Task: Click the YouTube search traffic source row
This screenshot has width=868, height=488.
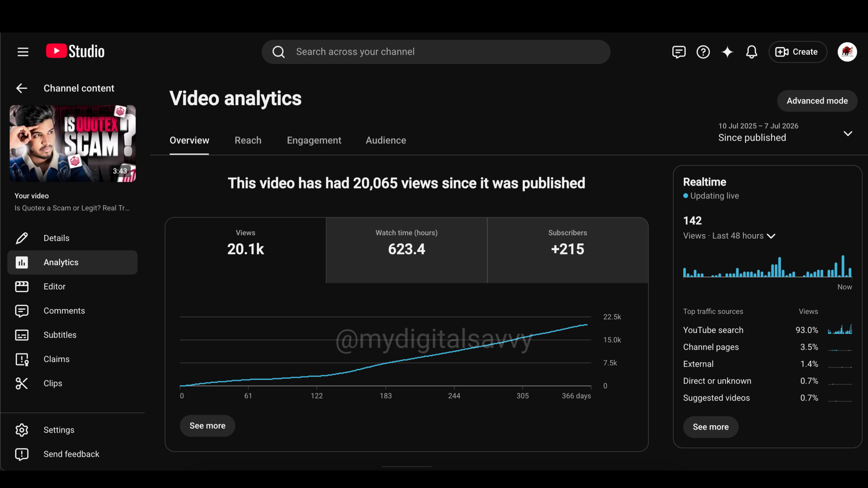Action: point(768,330)
